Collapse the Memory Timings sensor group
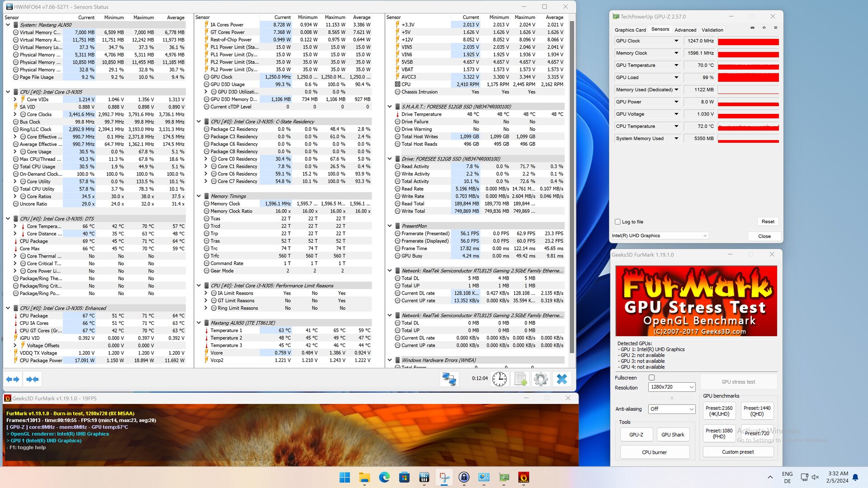868x488 pixels. 199,196
